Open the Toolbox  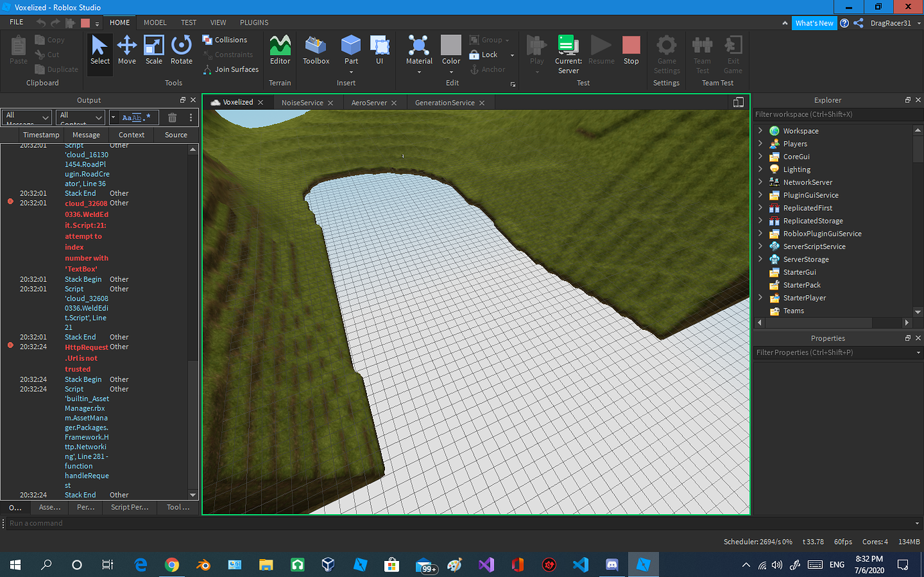click(315, 50)
